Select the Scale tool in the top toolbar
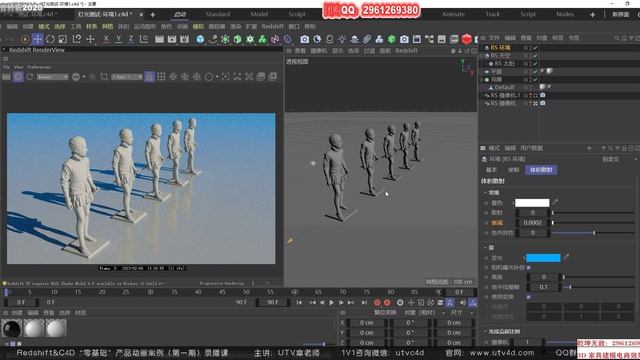The image size is (640, 360). tap(63, 39)
